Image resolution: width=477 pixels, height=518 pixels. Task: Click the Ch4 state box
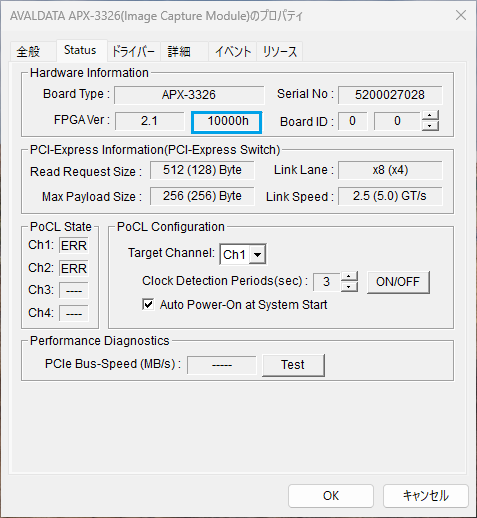pyautogui.click(x=74, y=313)
